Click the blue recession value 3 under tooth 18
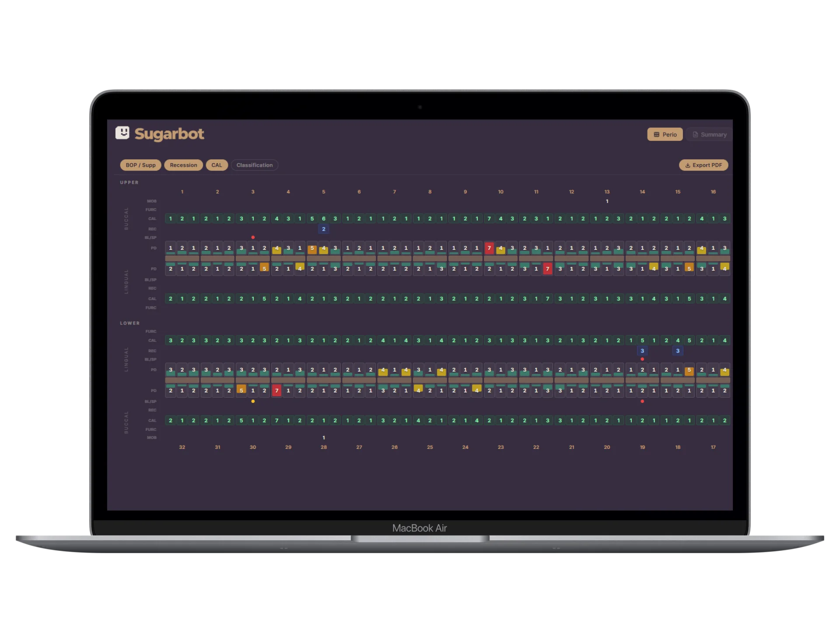The width and height of the screenshot is (840, 630). 678,351
